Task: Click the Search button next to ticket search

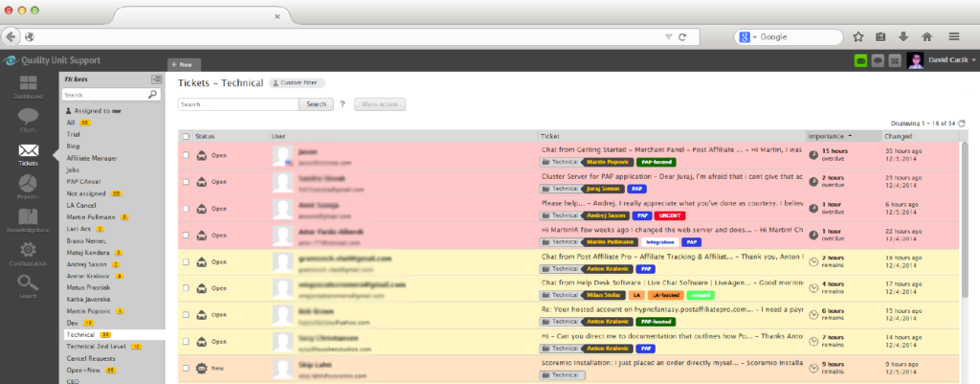Action: coord(316,104)
